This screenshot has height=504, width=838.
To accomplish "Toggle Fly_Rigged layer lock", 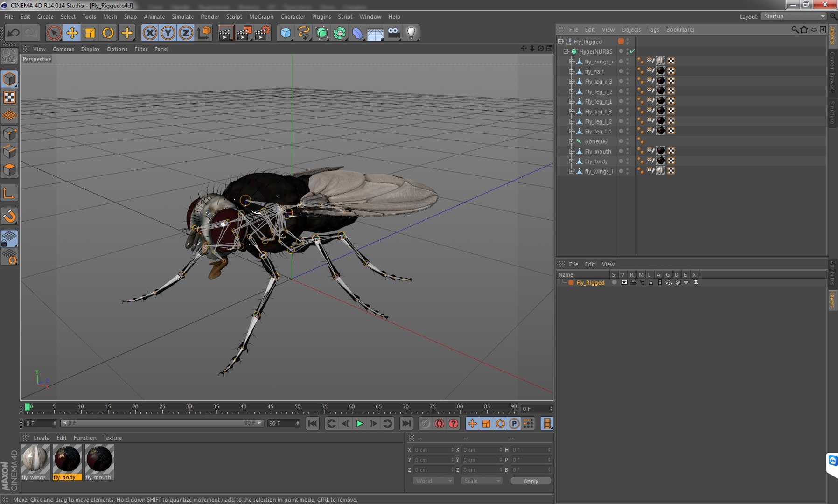I will click(x=651, y=282).
